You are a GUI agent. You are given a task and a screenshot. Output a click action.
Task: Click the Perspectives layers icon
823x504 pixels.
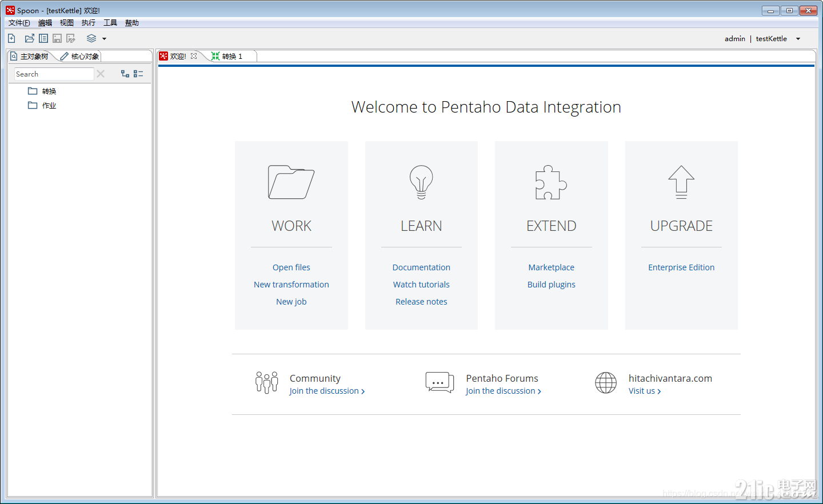[x=91, y=38]
